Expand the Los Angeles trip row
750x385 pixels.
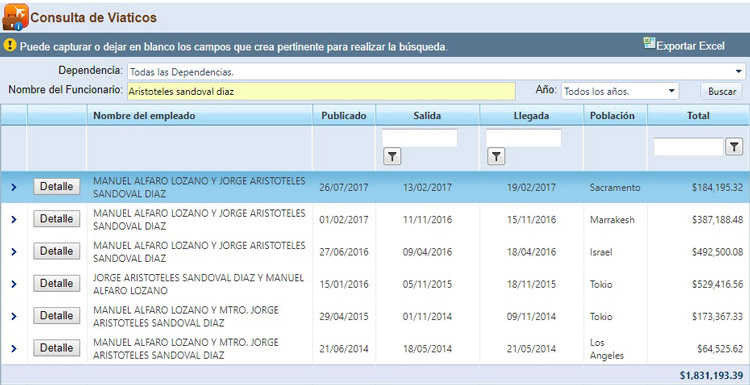[x=13, y=349]
